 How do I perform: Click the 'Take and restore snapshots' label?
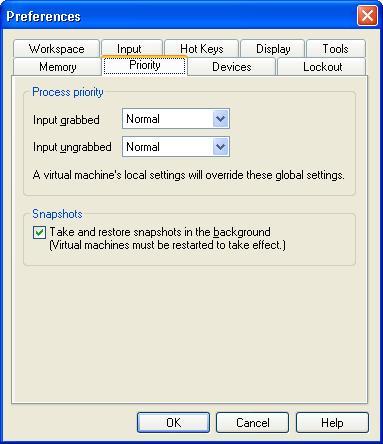pos(160,232)
